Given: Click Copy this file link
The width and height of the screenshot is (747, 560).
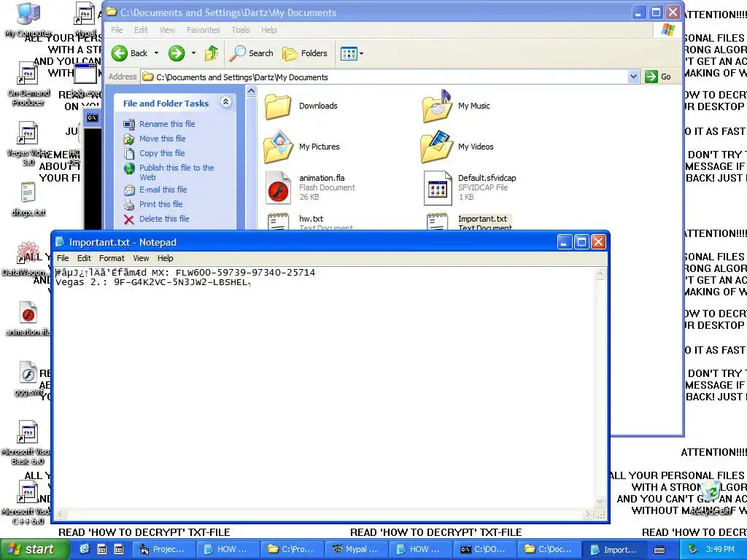Looking at the screenshot, I should click(x=162, y=153).
